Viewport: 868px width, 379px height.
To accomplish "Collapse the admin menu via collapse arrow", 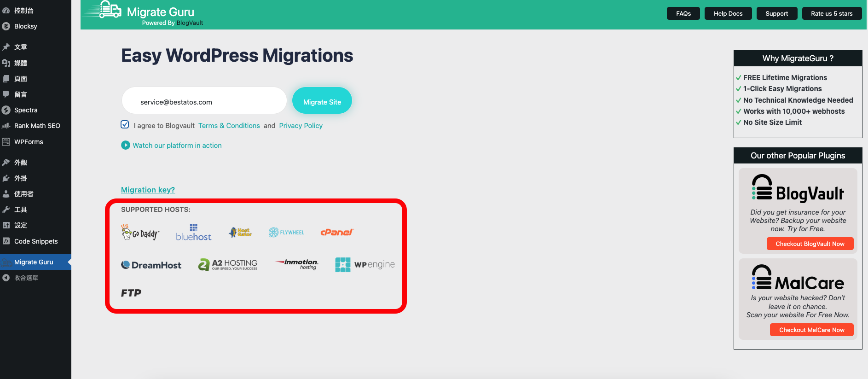I will tap(6, 278).
